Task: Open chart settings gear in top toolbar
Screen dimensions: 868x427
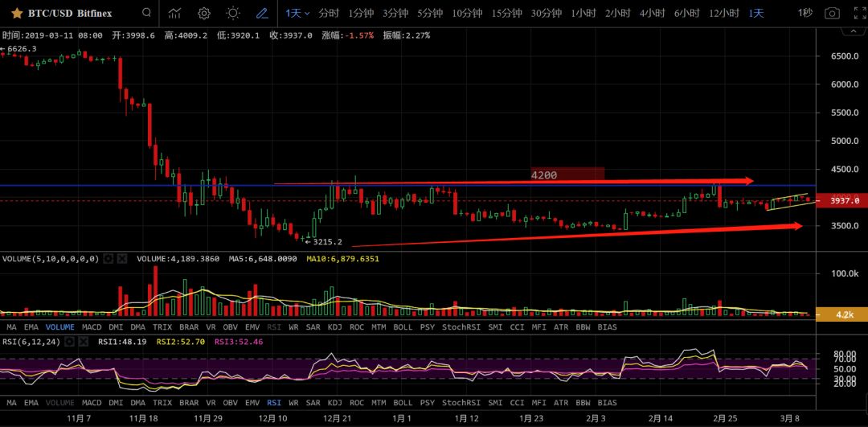Action: 204,13
